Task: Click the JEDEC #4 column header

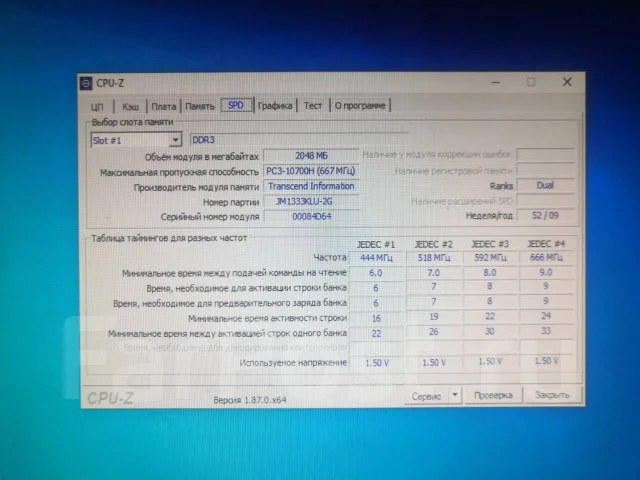Action: 546,244
